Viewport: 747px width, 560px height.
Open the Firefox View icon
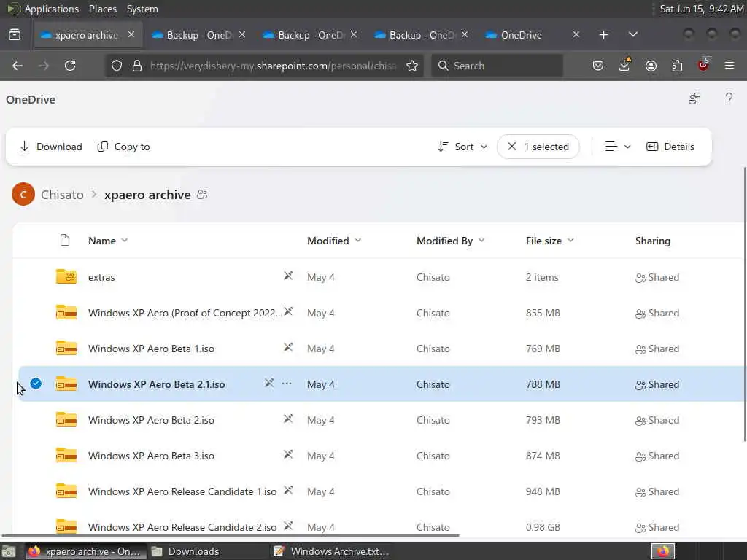point(15,35)
